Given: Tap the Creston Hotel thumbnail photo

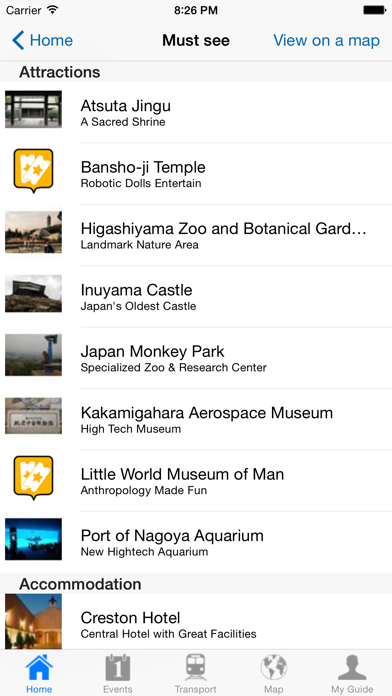Looking at the screenshot, I should pos(33,622).
